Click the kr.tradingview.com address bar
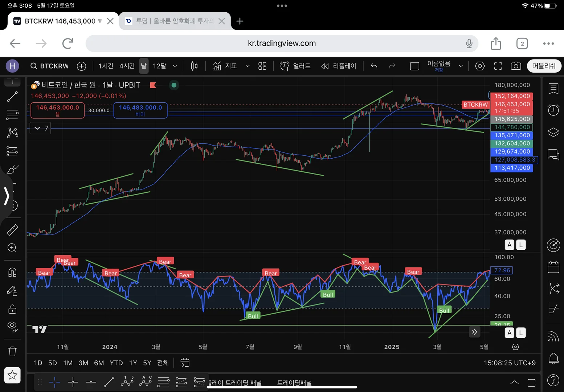Image resolution: width=564 pixels, height=392 pixels. coord(282,43)
